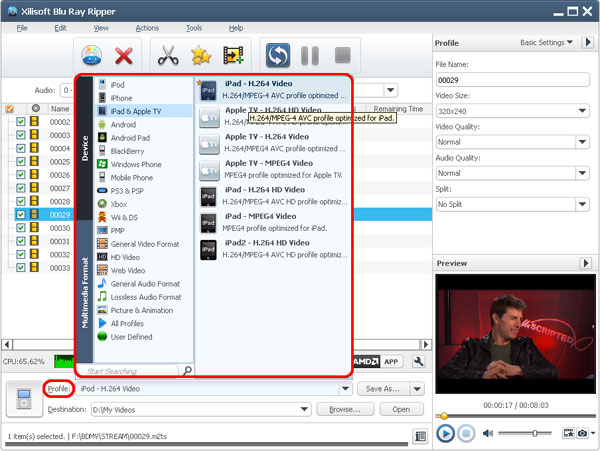Stop the preview playback

(466, 434)
